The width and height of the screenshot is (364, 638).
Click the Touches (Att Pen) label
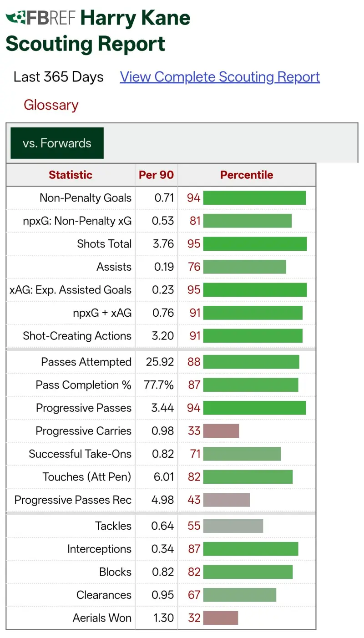[87, 477]
